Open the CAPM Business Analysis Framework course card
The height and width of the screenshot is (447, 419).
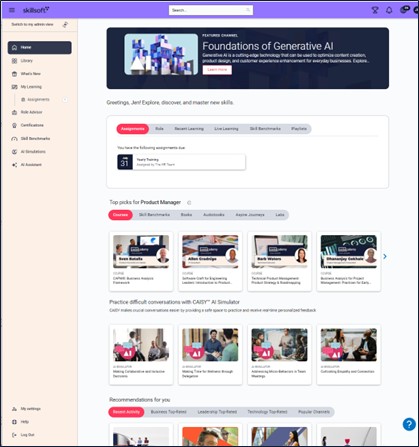(x=141, y=261)
